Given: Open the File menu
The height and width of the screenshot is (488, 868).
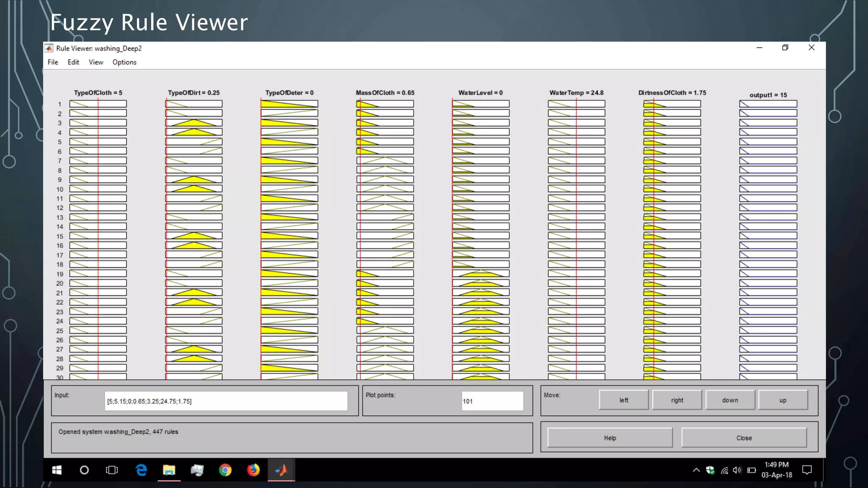Looking at the screenshot, I should click(53, 62).
